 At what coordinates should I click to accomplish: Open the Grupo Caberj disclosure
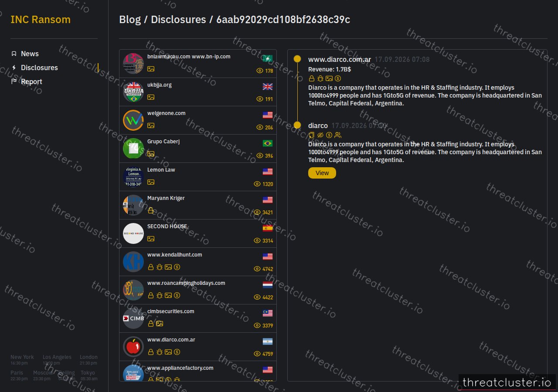coord(198,149)
